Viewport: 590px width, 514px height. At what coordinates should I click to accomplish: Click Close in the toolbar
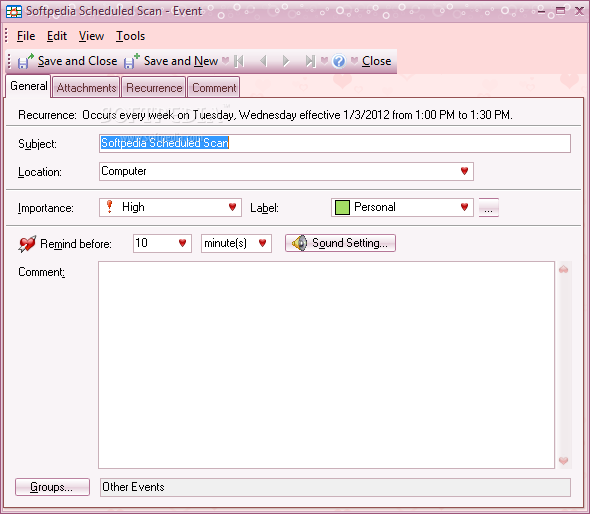click(377, 61)
